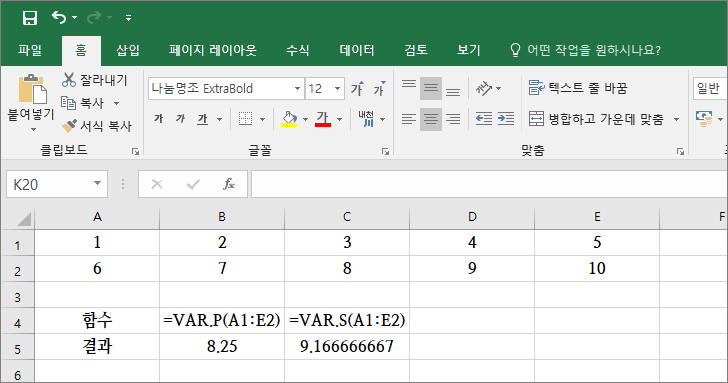
Task: Apply red font color
Action: (x=323, y=119)
